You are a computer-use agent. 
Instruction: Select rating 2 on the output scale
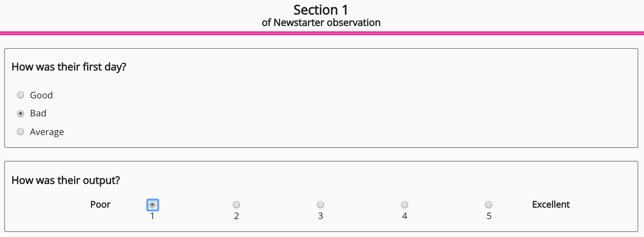click(x=236, y=205)
